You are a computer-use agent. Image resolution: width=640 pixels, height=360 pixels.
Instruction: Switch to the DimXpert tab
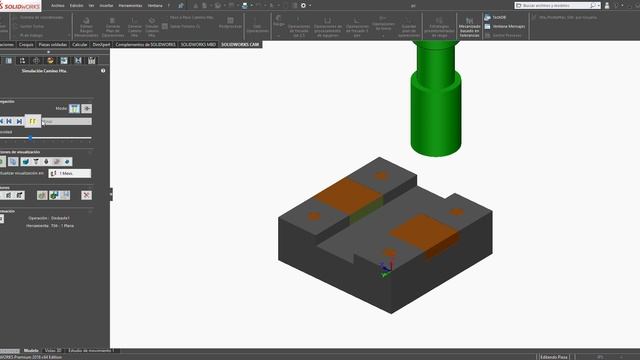(x=101, y=44)
